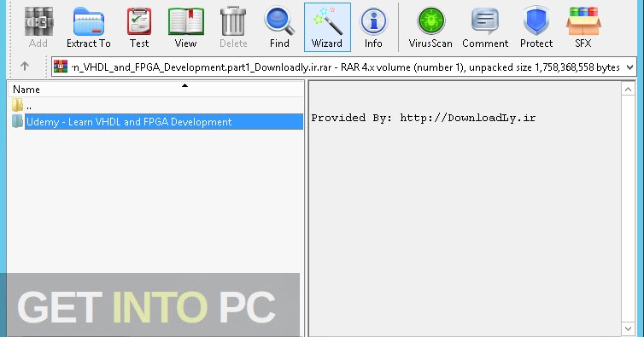Click the WinRAR archive icon in address bar

[x=61, y=67]
